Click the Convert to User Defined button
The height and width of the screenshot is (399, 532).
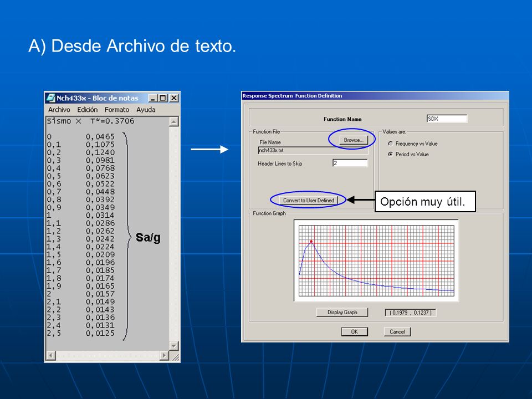[309, 200]
